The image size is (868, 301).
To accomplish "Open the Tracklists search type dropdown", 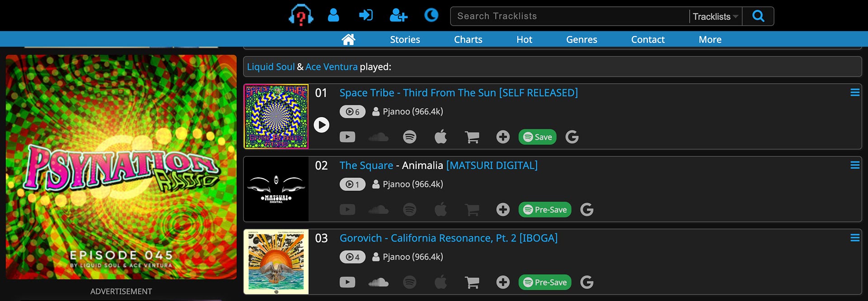I will (x=715, y=17).
